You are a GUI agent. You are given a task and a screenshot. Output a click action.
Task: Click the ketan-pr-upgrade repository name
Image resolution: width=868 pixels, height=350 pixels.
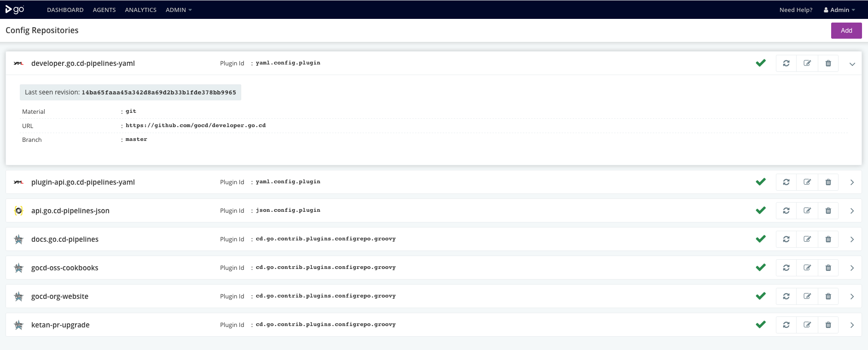click(60, 325)
